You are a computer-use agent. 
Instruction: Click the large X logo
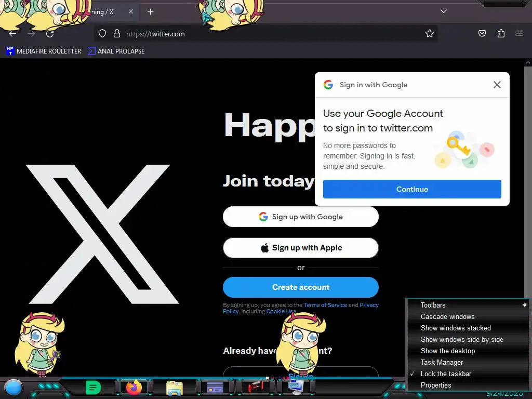[102, 234]
